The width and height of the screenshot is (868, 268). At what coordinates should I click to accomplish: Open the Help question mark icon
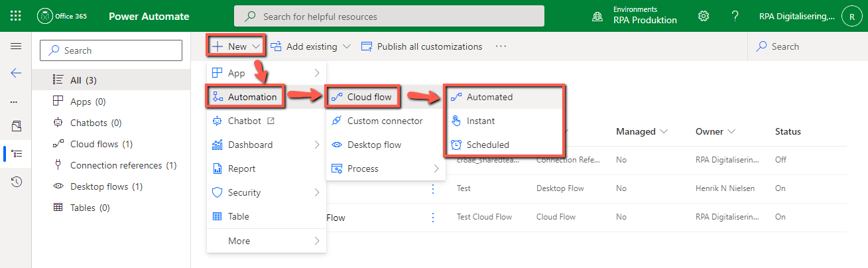(x=735, y=16)
